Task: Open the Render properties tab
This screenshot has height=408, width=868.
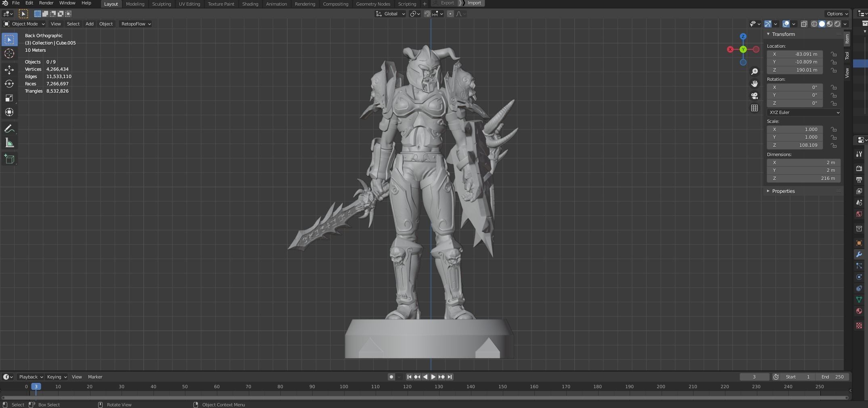Action: [x=859, y=168]
